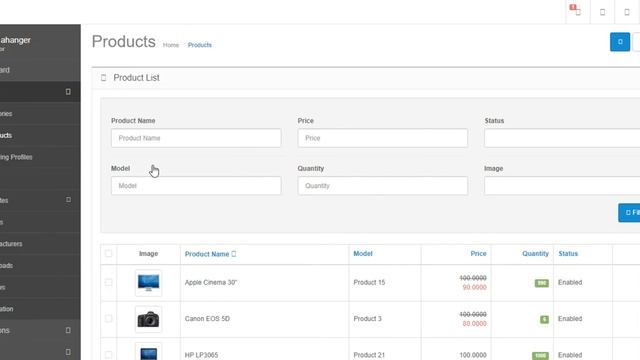Sort by Price column header
This screenshot has height=360, width=640.
coord(478,253)
